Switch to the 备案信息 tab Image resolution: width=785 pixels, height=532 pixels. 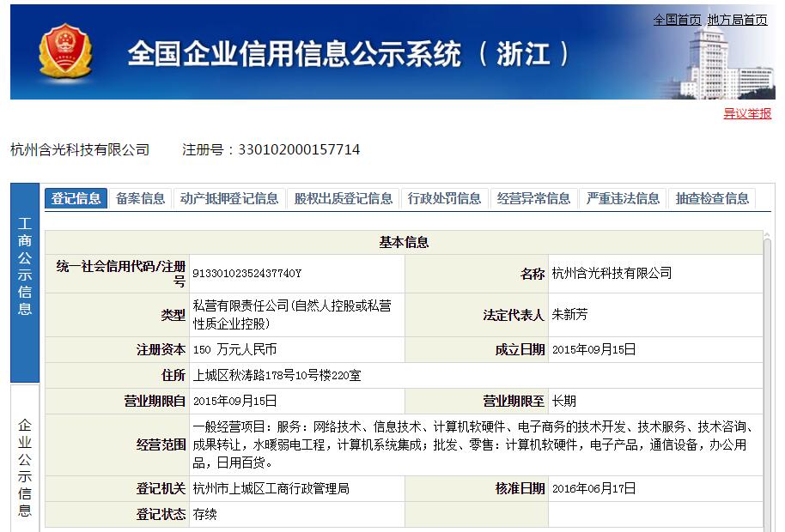(140, 198)
